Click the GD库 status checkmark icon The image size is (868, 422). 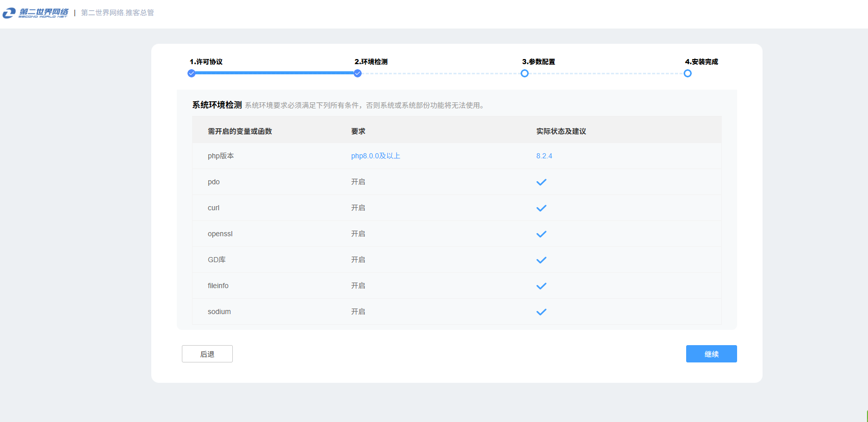coord(541,260)
